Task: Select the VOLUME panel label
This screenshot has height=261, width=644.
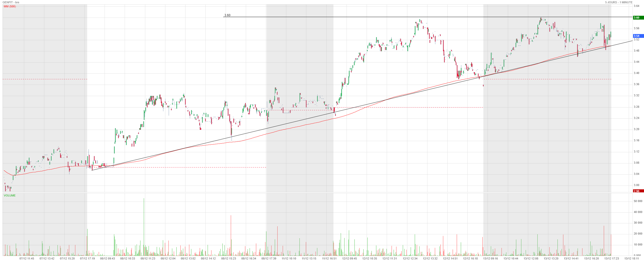Action: pos(10,195)
